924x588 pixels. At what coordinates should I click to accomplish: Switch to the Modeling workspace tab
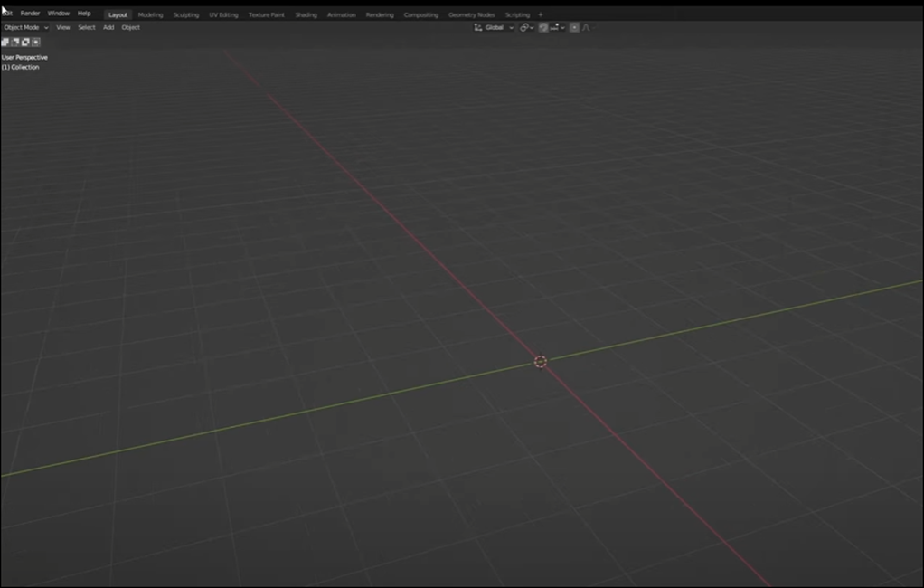click(150, 14)
